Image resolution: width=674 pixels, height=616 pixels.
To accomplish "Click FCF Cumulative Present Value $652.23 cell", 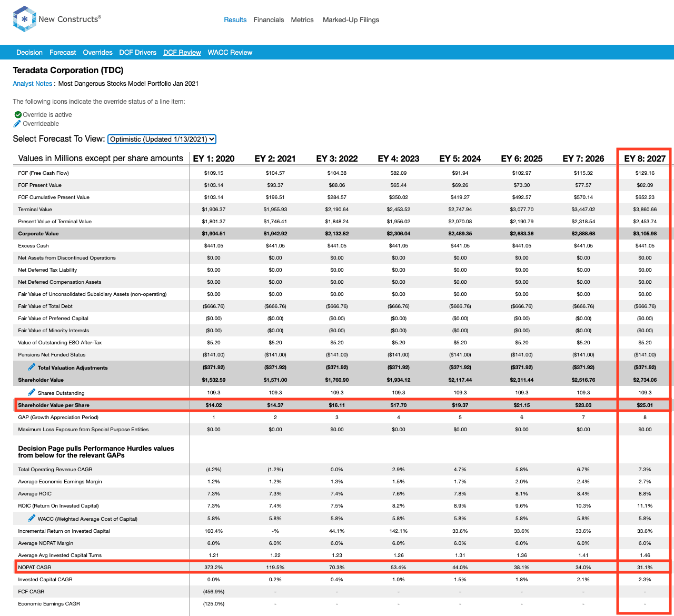I will click(x=645, y=197).
